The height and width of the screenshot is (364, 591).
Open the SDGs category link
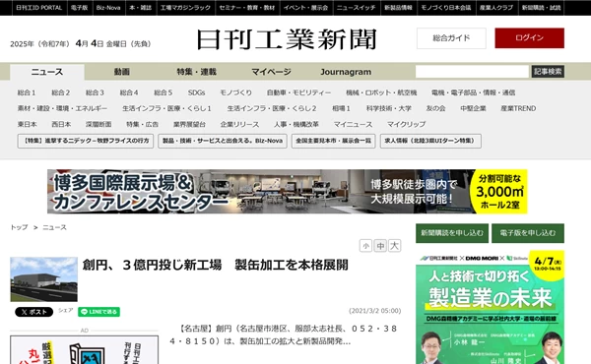196,92
